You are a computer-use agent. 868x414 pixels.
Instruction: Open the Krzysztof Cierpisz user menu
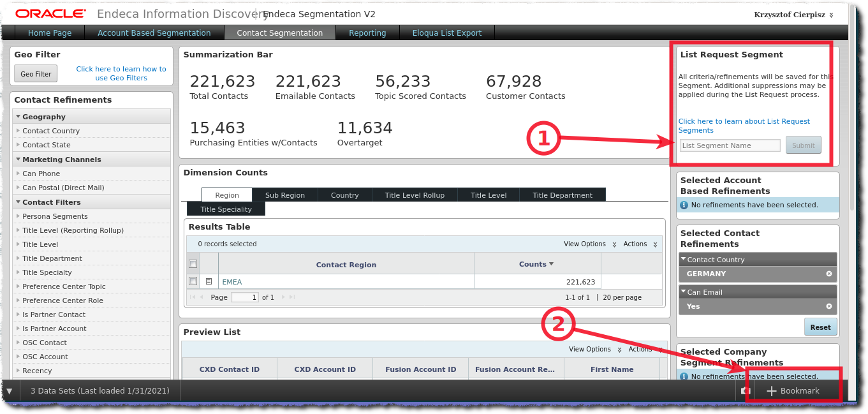click(793, 15)
